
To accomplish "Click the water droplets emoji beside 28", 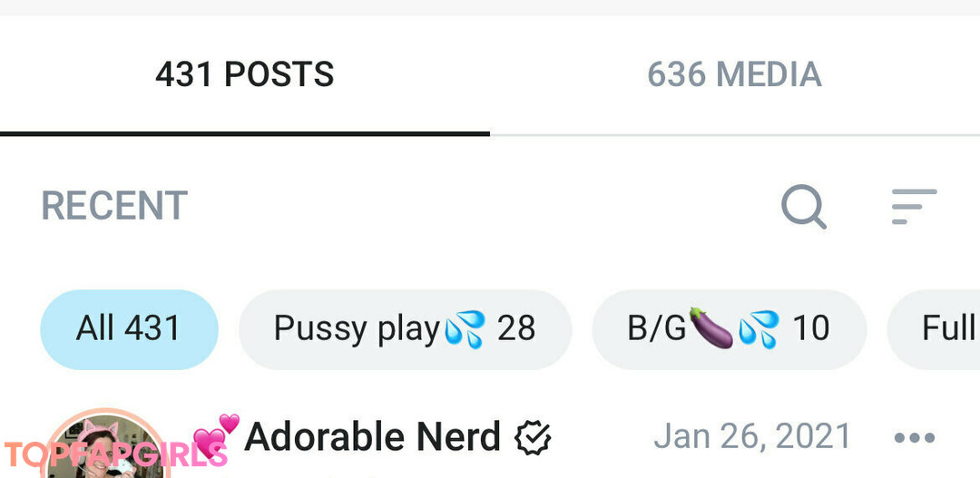I will 465,329.
